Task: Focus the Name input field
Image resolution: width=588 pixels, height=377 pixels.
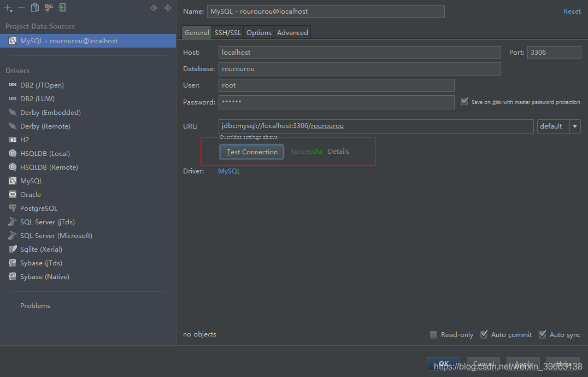Action: 326,11
